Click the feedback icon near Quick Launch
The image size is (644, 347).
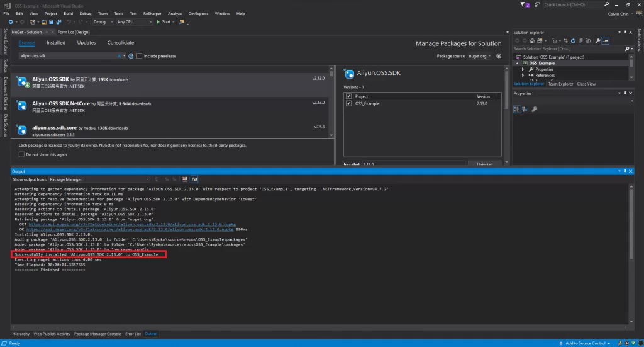537,4
